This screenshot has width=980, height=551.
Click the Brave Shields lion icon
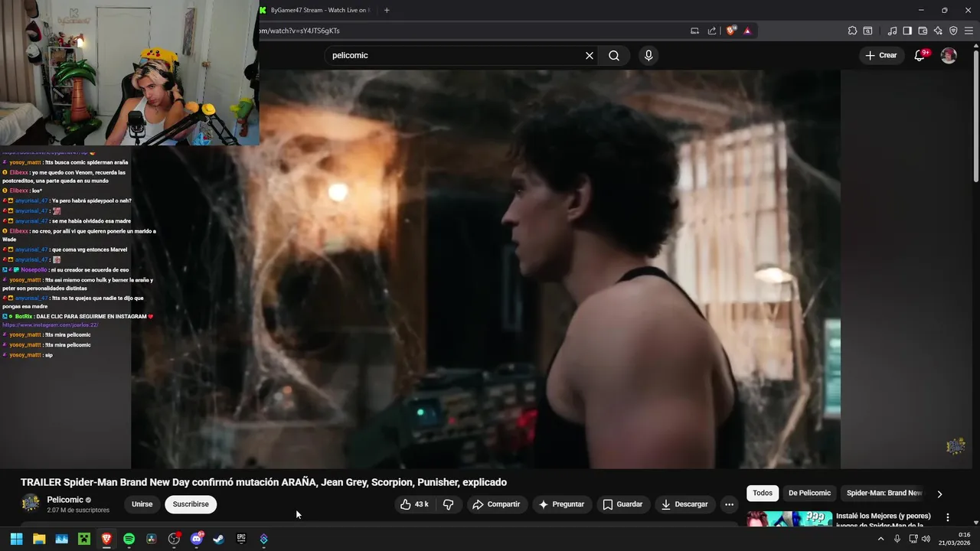731,31
